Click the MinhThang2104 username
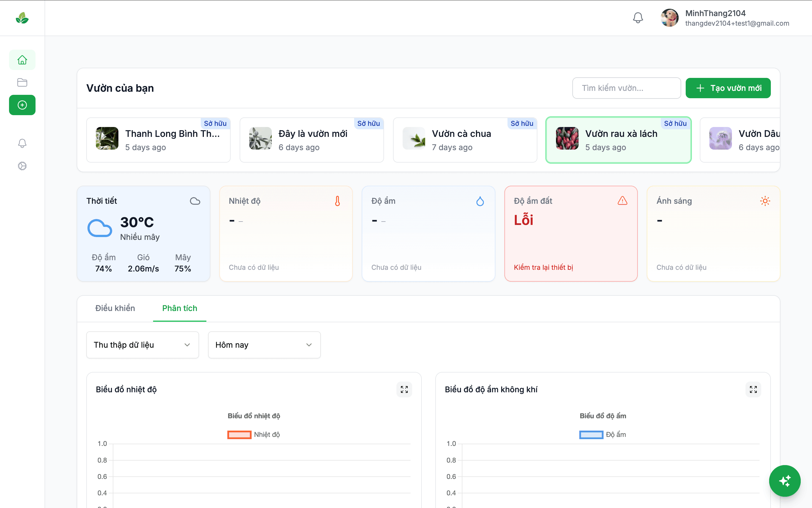Viewport: 812px width, 508px height. point(715,13)
